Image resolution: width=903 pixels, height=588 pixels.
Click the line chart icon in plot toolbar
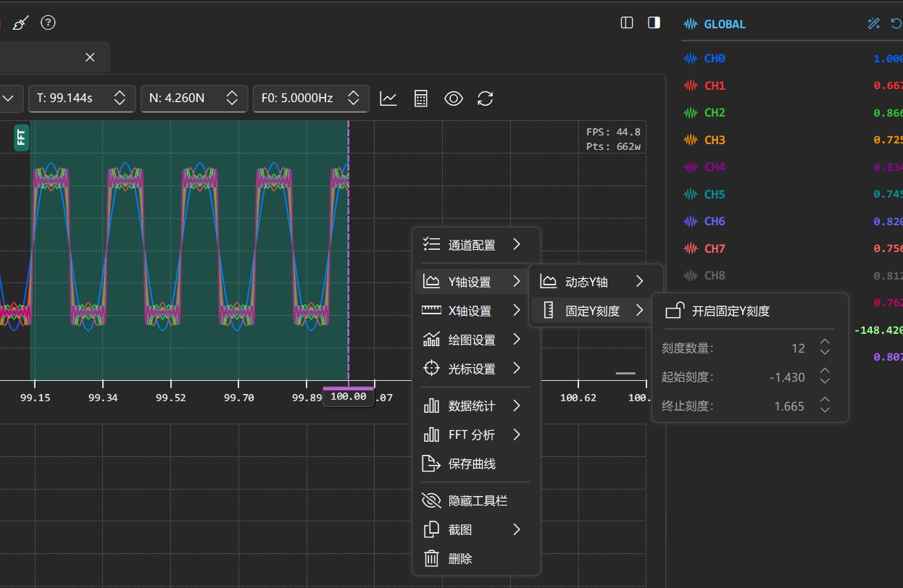coord(388,98)
